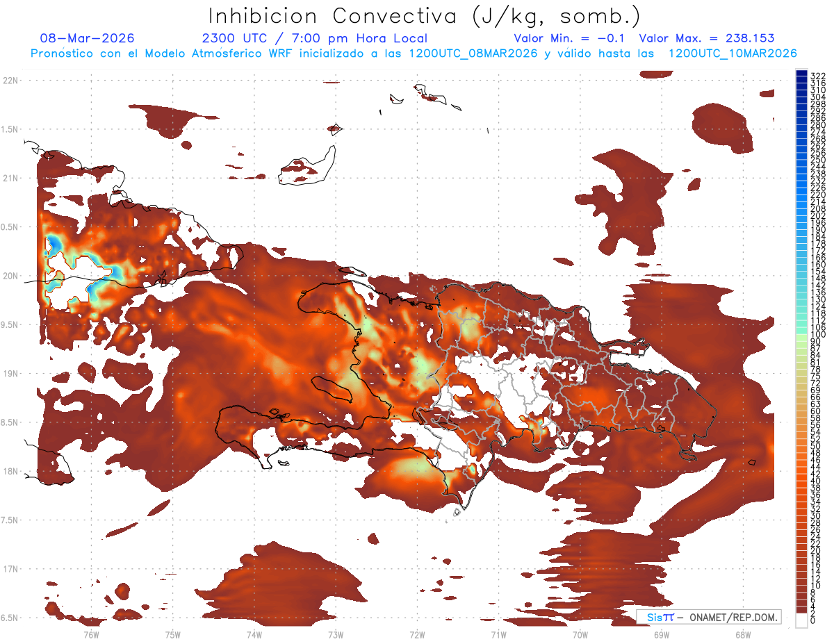Select the 'Valor Min. = -0.1' readout
Image resolution: width=834 pixels, height=644 pixels.
569,38
